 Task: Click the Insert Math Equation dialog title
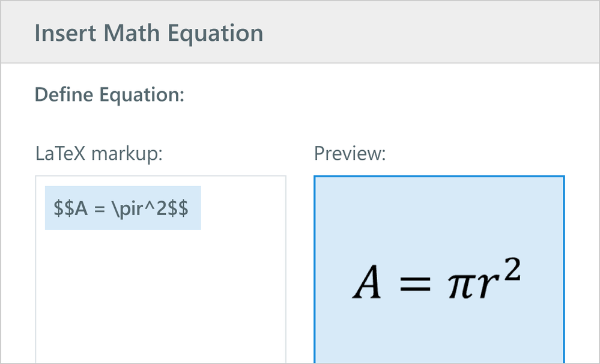click(x=149, y=32)
